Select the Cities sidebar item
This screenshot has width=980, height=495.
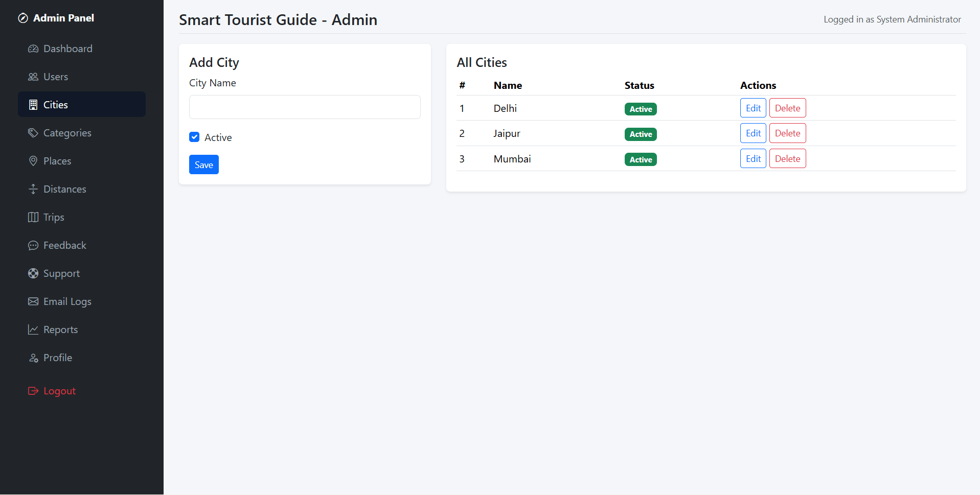[x=82, y=105]
